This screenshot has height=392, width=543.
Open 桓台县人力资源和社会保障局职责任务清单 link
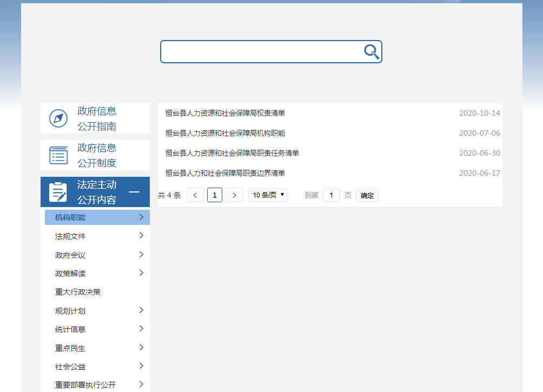click(232, 153)
